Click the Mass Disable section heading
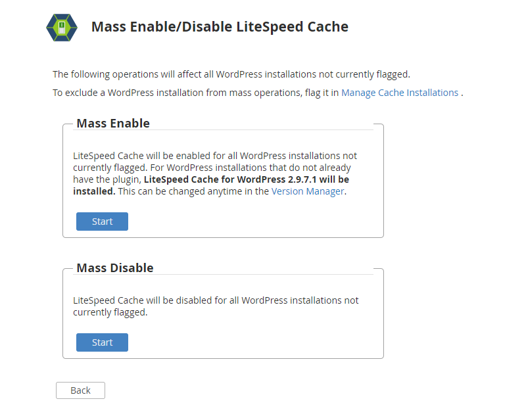The width and height of the screenshot is (526, 420). 114,268
